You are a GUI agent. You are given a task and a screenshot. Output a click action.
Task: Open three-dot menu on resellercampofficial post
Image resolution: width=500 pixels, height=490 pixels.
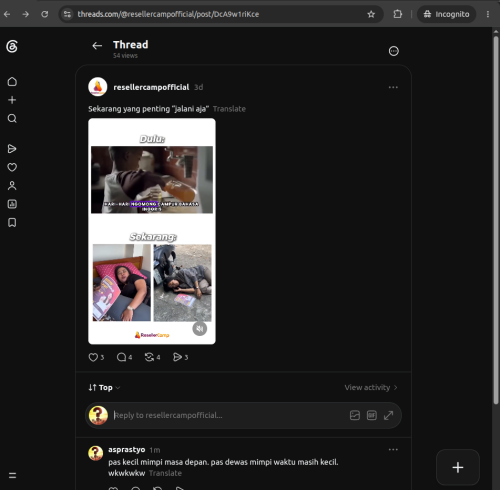pos(393,87)
